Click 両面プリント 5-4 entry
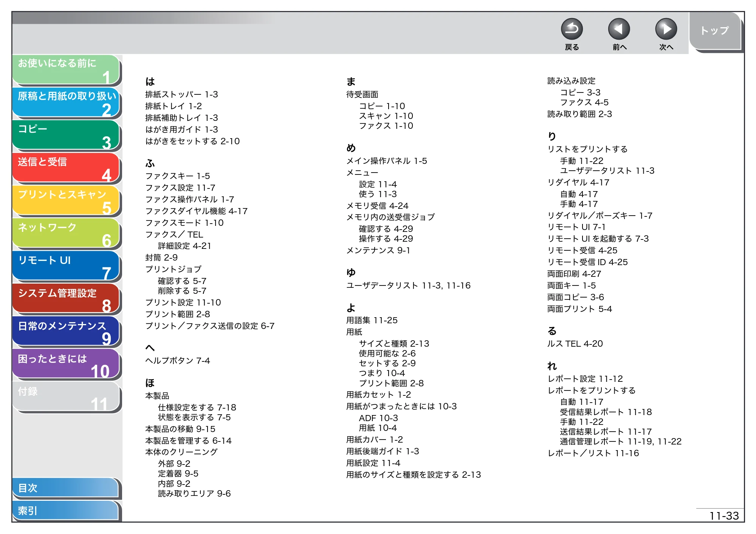 (x=579, y=309)
